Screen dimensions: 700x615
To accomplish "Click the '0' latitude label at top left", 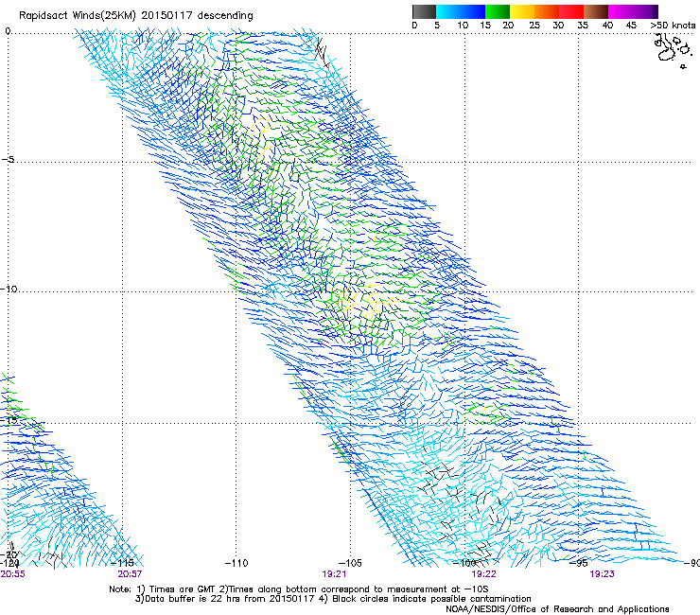I will point(8,31).
